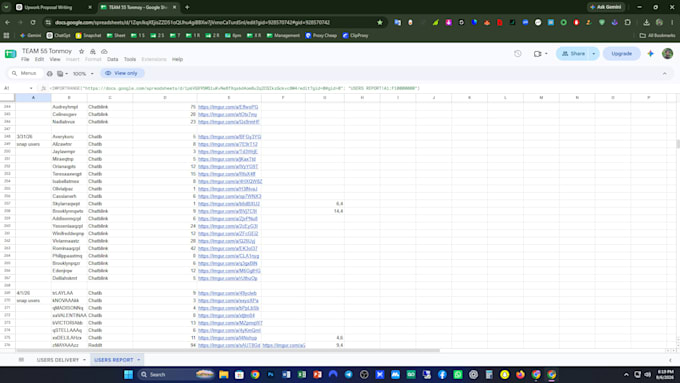Open the Windows Start menu
Viewport: 680px width, 383px height.
pyautogui.click(x=128, y=374)
